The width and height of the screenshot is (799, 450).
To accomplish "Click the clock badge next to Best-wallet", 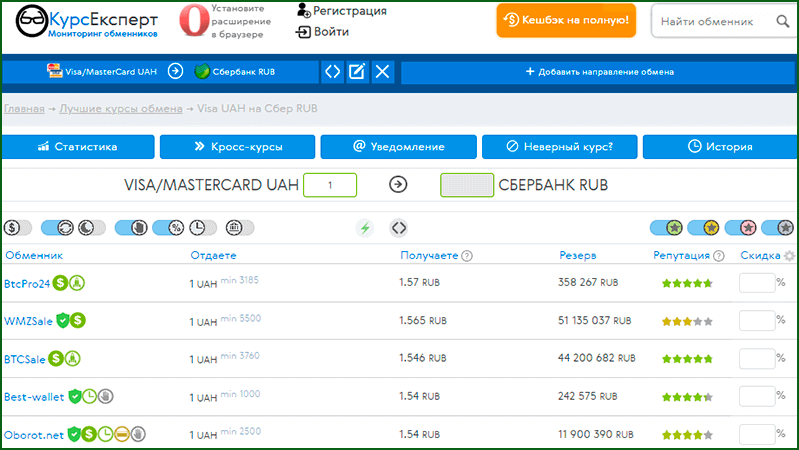I will point(90,396).
